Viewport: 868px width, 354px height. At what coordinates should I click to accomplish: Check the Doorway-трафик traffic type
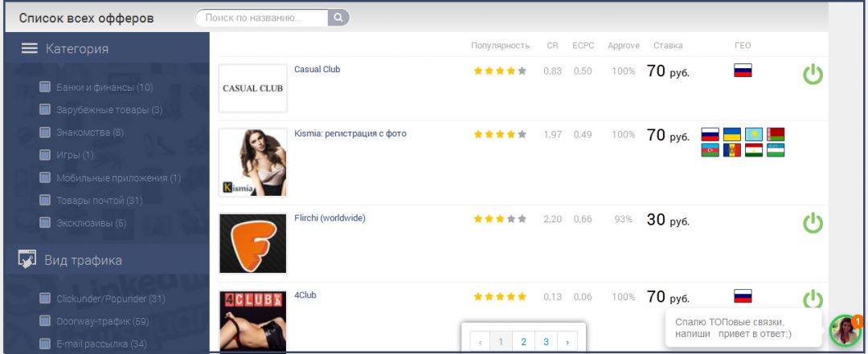pos(45,321)
